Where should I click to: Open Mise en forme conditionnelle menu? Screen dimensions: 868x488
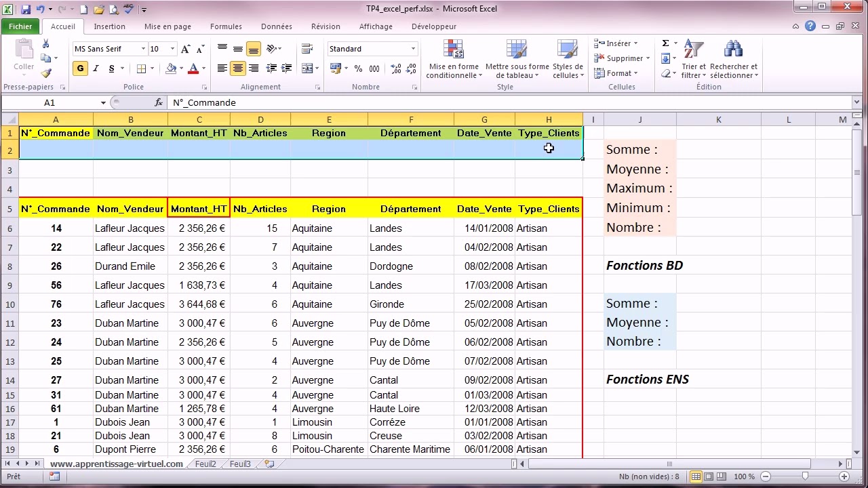(x=454, y=60)
